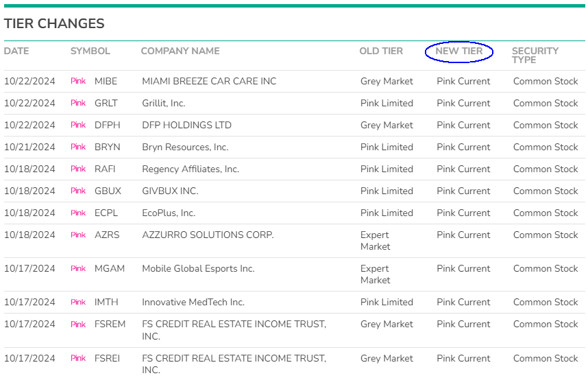588x378 pixels.
Task: Select company name Grillit, Inc.
Action: click(x=164, y=103)
